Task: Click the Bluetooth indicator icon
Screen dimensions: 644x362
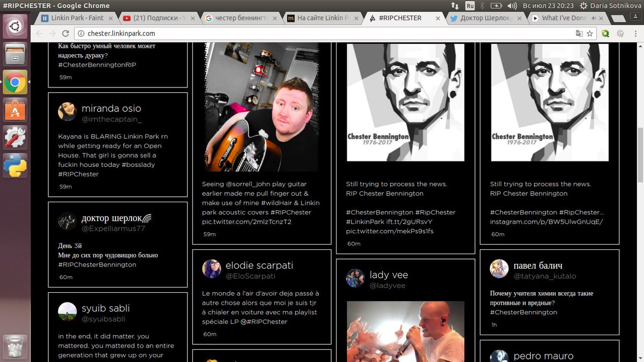Action: (482, 5)
